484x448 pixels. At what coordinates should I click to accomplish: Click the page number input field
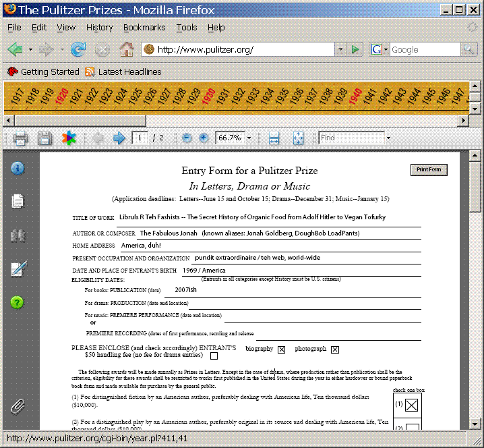pos(140,138)
